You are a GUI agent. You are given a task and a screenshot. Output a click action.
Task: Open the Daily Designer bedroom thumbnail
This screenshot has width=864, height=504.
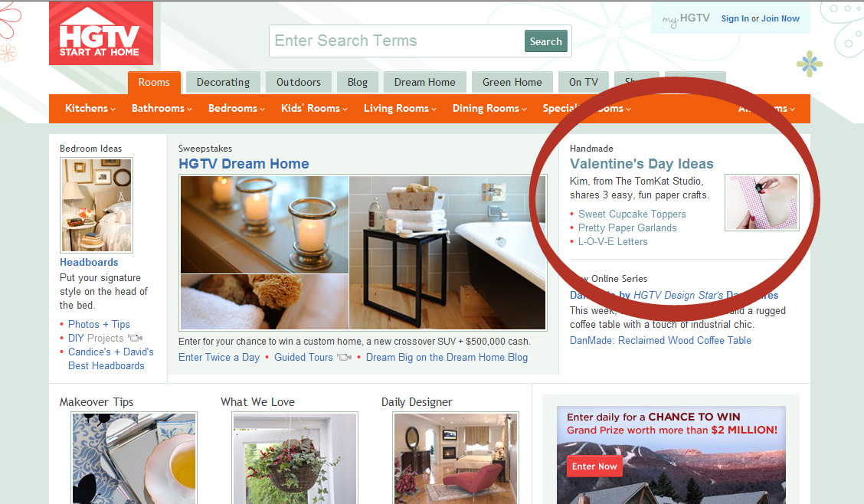456,458
